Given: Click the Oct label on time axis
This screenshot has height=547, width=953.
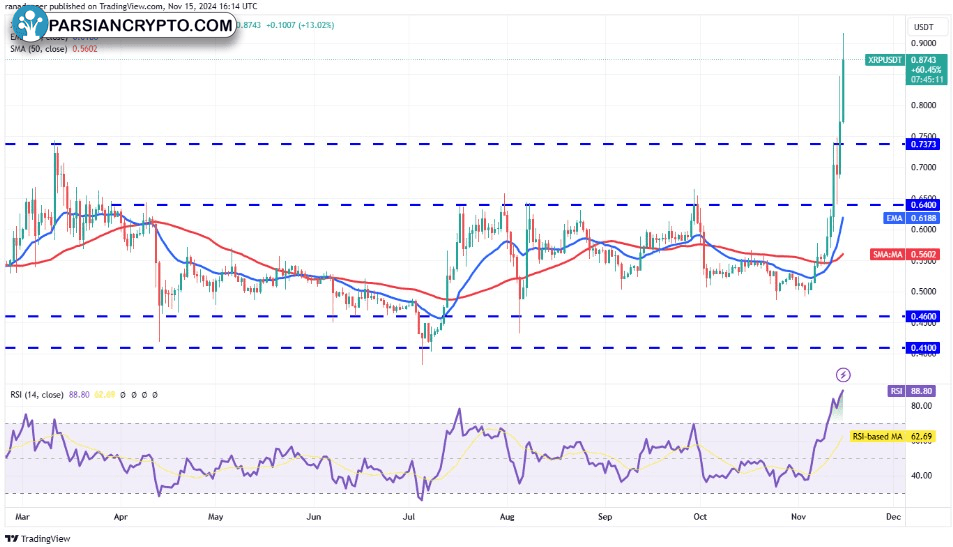Looking at the screenshot, I should (700, 517).
